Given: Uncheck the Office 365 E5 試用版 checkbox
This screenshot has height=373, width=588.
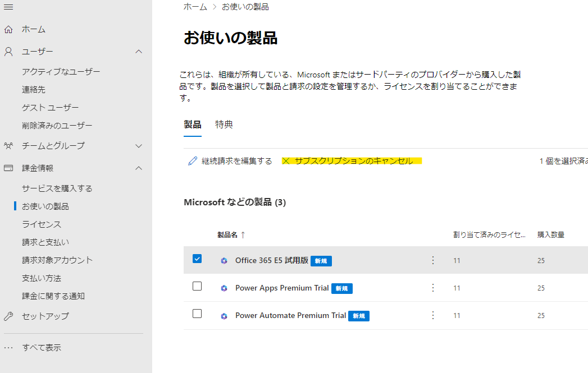Looking at the screenshot, I should click(197, 259).
